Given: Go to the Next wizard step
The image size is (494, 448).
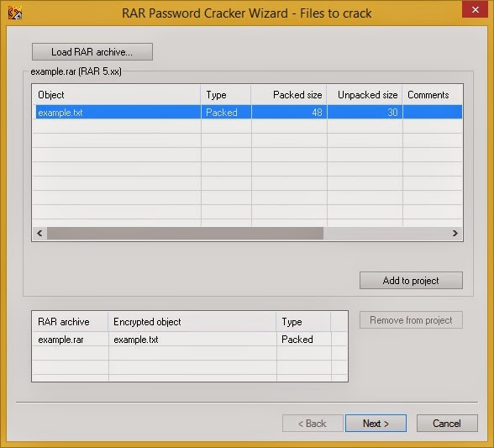Looking at the screenshot, I should pyautogui.click(x=376, y=423).
